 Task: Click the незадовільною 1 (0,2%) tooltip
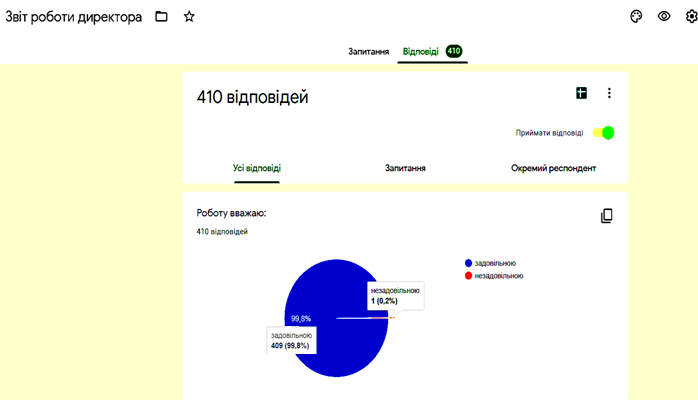click(x=395, y=295)
